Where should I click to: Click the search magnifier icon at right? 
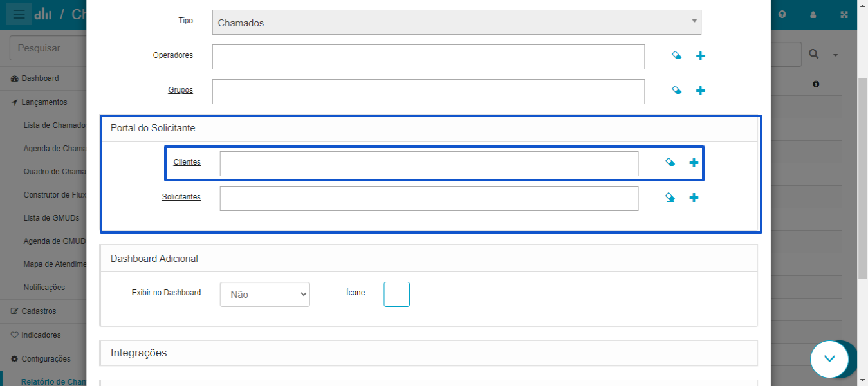click(x=814, y=55)
